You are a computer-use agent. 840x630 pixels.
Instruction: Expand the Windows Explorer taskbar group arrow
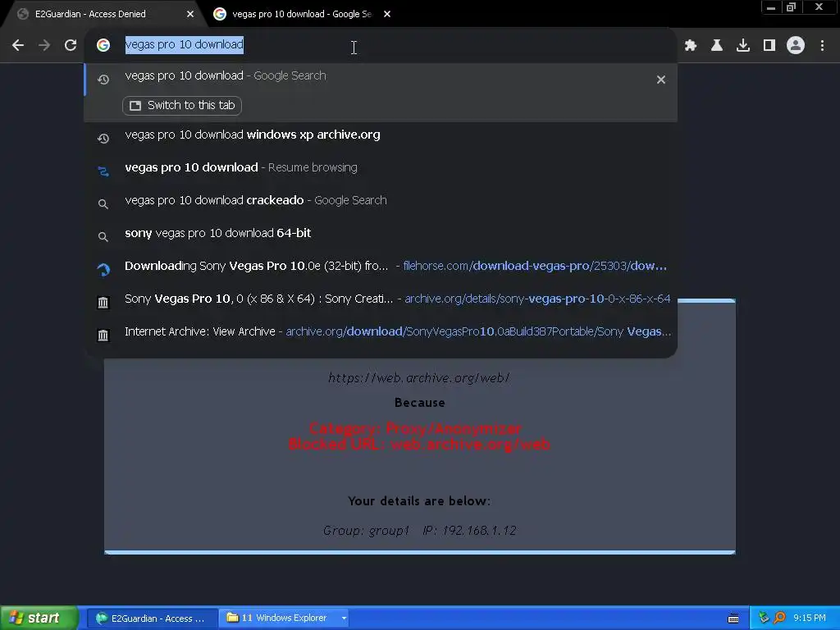coord(344,619)
